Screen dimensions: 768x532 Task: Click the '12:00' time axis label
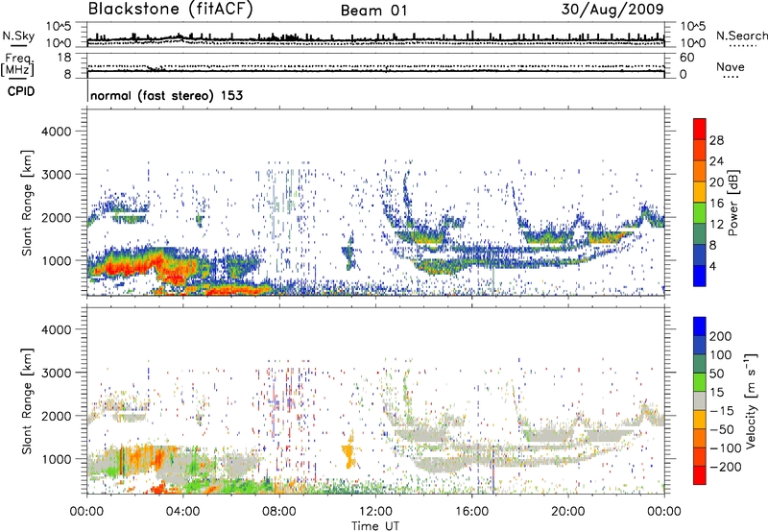pos(375,511)
